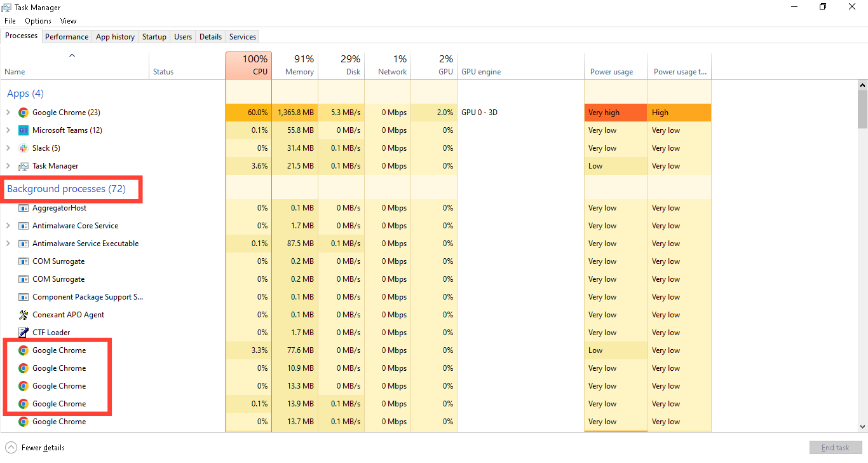Image resolution: width=868 pixels, height=463 pixels.
Task: Click the AggregatorHost process icon
Action: tap(23, 208)
